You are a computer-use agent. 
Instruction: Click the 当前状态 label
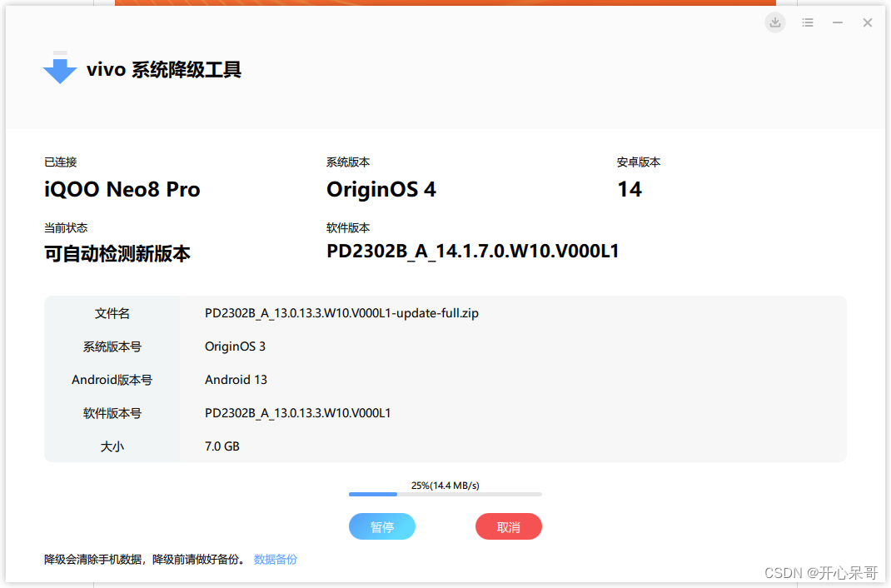click(x=66, y=228)
